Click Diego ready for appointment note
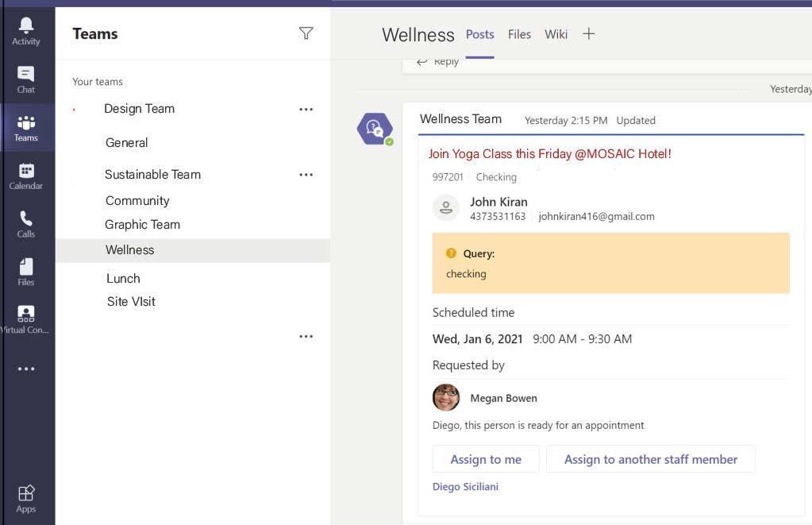Screen dimensions: 812x525 pos(538,426)
